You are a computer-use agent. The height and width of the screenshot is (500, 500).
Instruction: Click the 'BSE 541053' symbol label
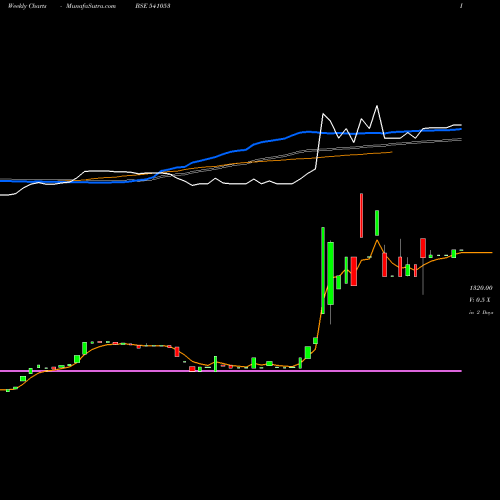click(153, 6)
